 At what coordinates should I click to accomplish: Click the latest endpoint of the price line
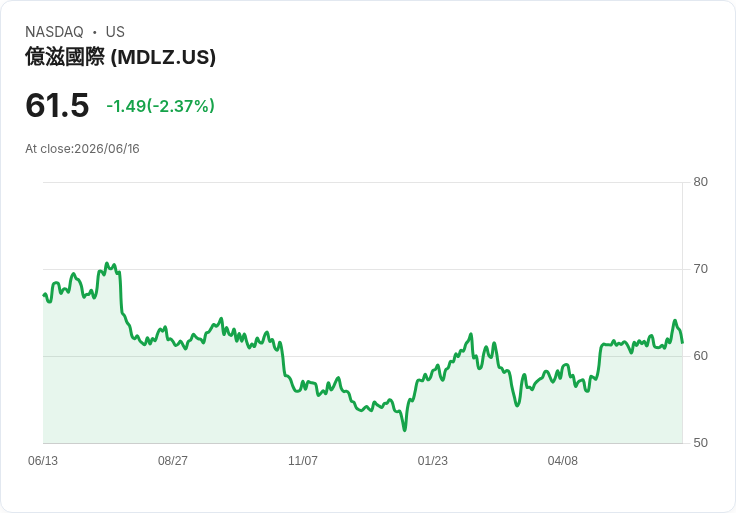coord(682,342)
